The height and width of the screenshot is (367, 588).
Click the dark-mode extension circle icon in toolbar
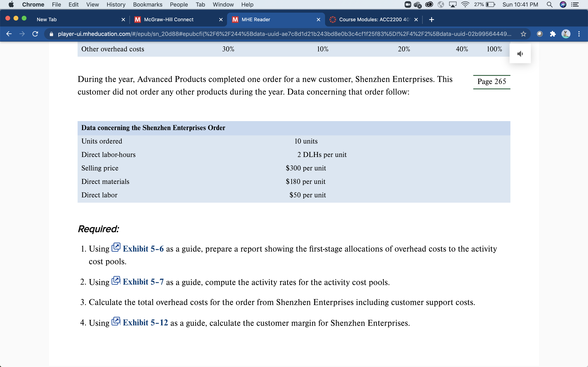[x=540, y=34]
